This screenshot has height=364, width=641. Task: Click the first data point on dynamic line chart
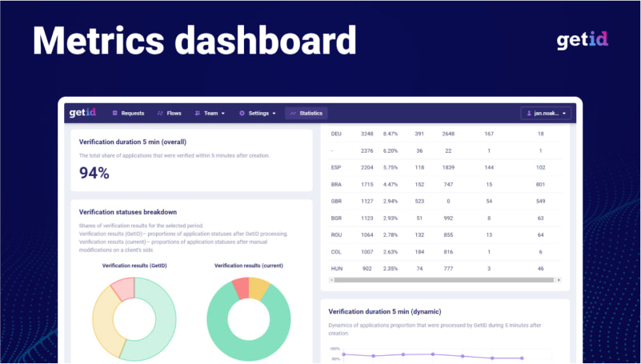pyautogui.click(x=344, y=354)
